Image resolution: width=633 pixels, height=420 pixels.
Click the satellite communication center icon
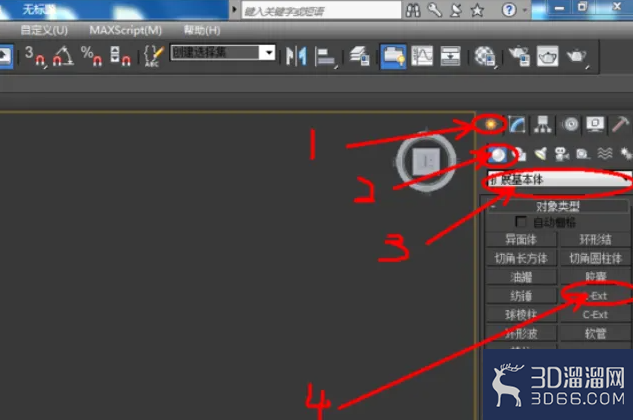[456, 10]
